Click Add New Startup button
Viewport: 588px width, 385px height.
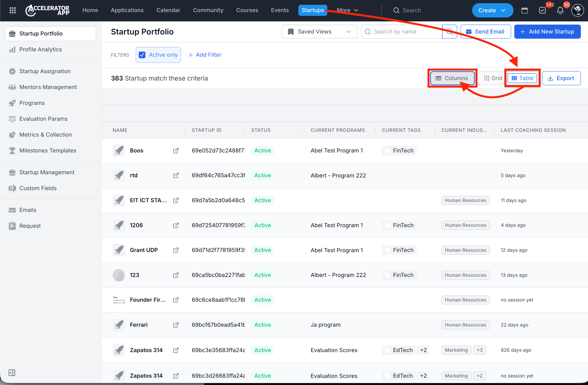click(547, 32)
